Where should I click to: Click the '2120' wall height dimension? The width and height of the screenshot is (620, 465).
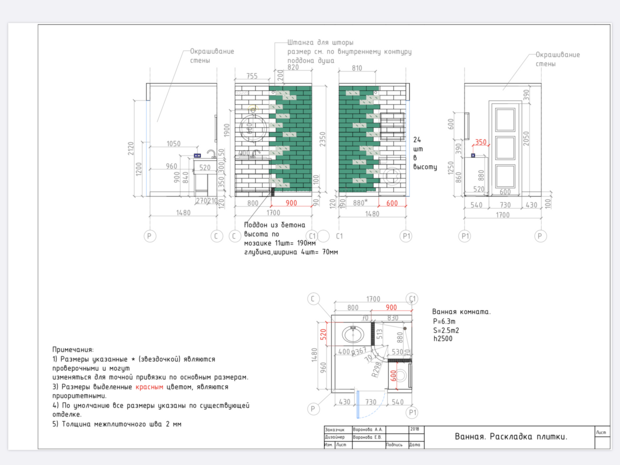point(131,148)
